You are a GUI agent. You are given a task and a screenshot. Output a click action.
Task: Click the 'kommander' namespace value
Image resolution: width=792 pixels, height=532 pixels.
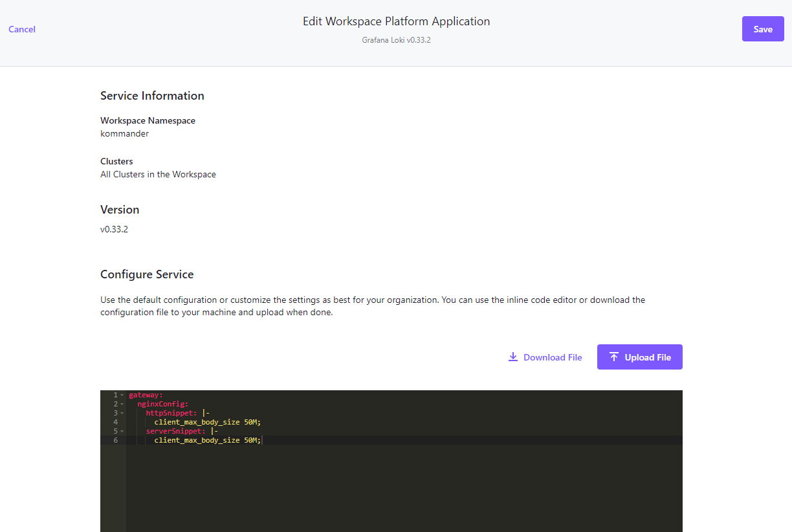[x=124, y=134]
